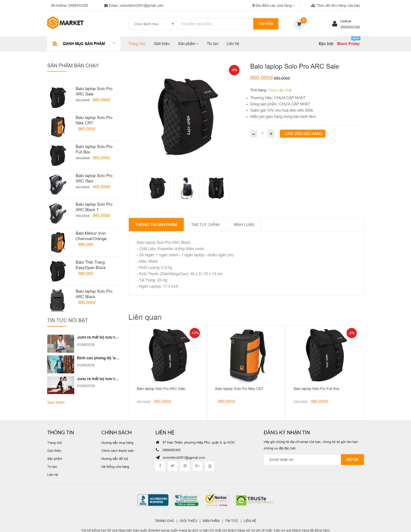
Task: Decrease quantity with the minus button
Action: pyautogui.click(x=253, y=134)
